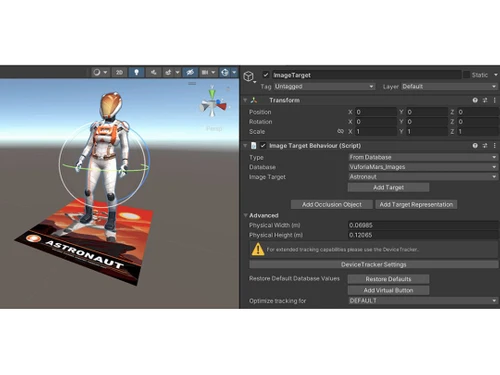This screenshot has width=500, height=375.
Task: Click the Physical Width field
Action: pyautogui.click(x=423, y=225)
